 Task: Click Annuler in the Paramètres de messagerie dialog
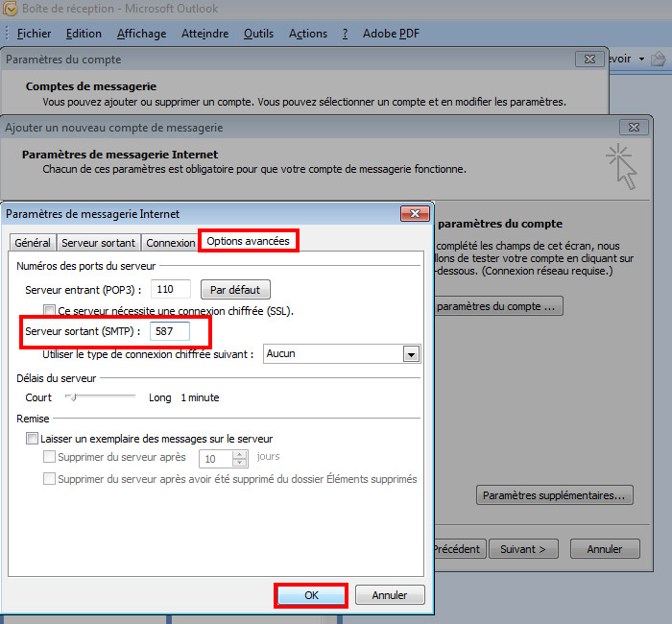click(x=390, y=595)
